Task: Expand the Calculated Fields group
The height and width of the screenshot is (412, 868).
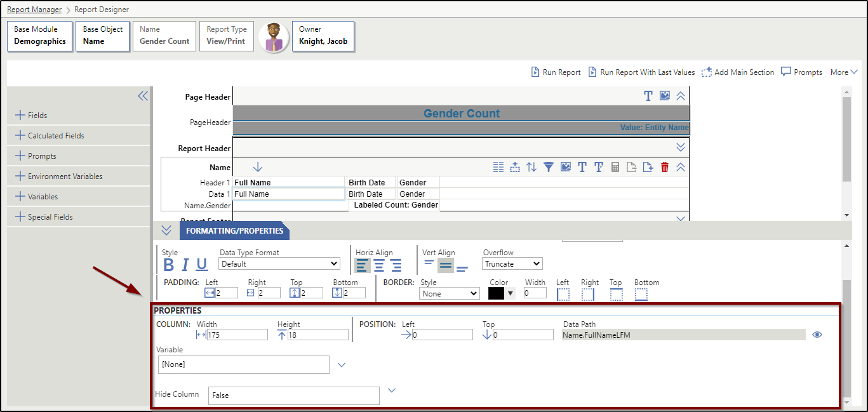Action: coord(55,136)
